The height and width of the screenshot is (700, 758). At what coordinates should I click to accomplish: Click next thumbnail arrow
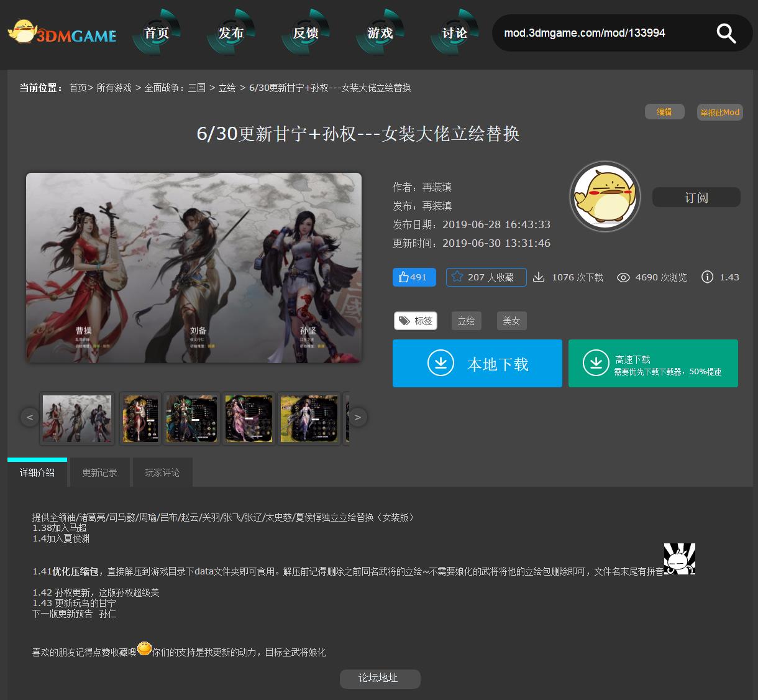click(357, 417)
